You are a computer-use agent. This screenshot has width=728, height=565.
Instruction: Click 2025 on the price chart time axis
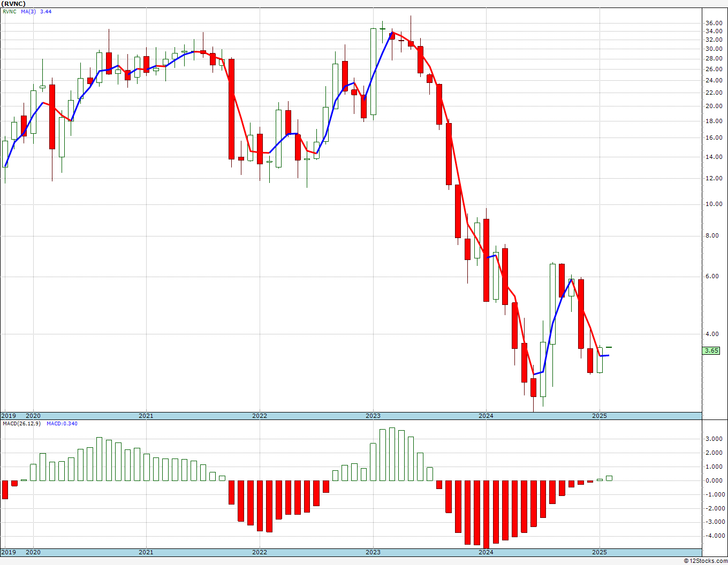point(600,416)
